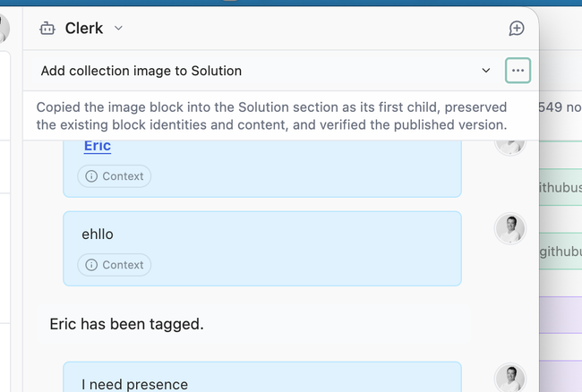Open the three-dots more options button

(x=518, y=71)
